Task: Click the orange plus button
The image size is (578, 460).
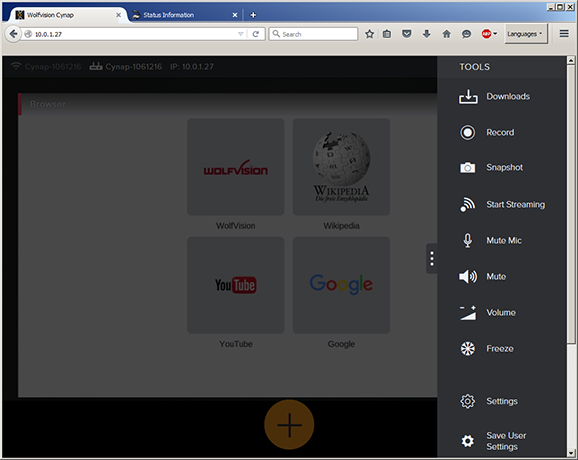Action: point(289,425)
